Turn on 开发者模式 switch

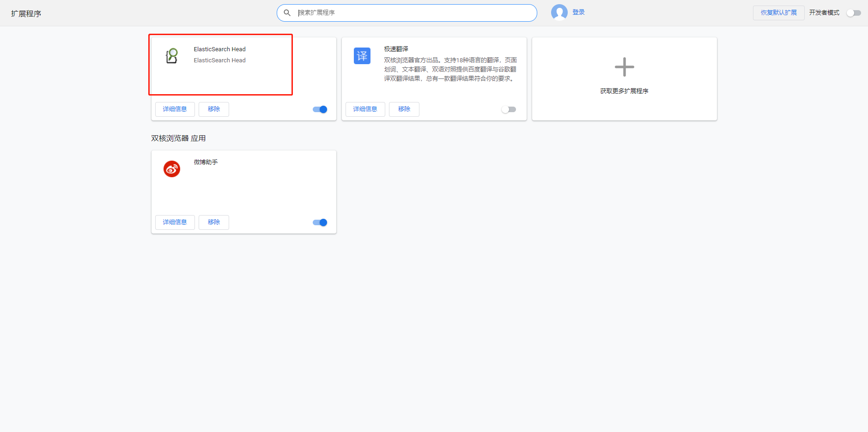(854, 13)
